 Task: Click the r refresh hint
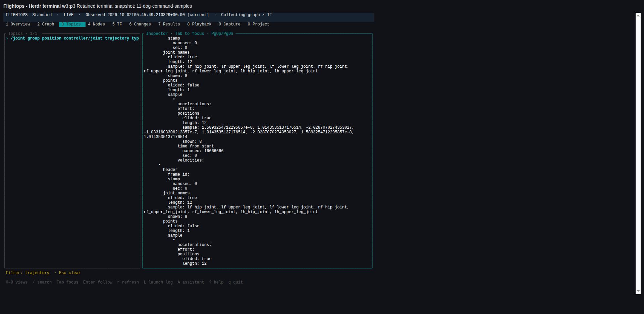coord(128,282)
